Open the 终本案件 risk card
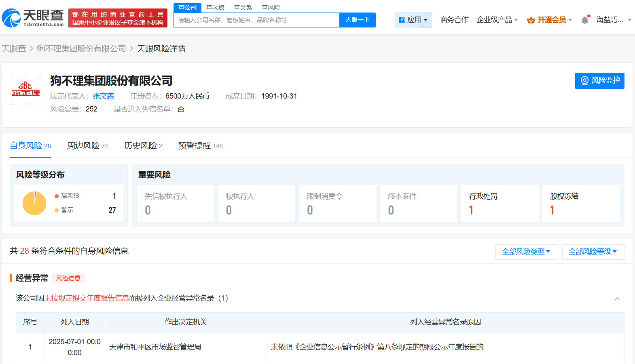Image resolution: width=635 pixels, height=364 pixels. click(x=419, y=204)
